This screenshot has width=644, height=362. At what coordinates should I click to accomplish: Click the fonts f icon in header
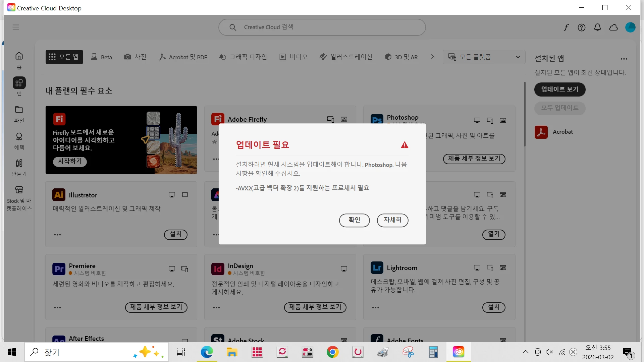566,27
